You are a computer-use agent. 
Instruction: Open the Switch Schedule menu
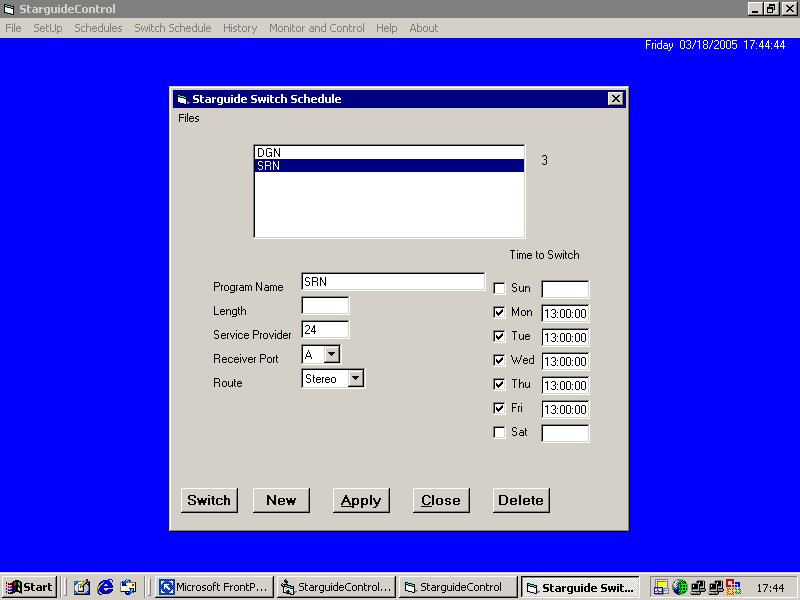172,28
